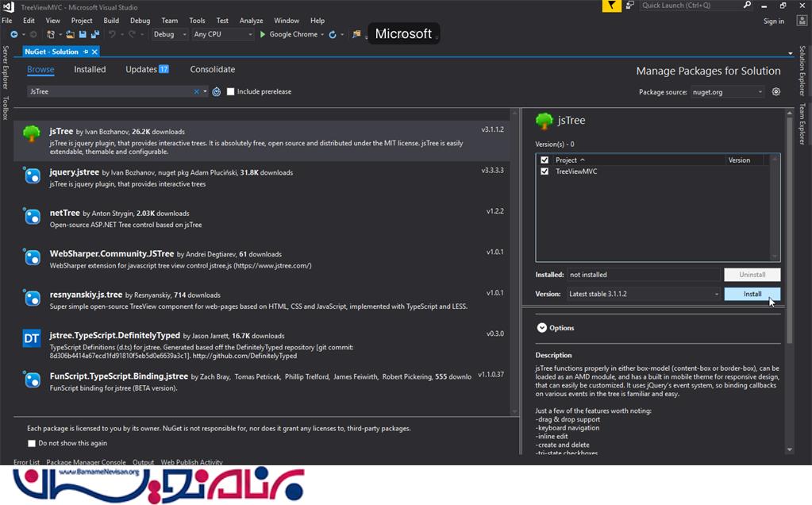
Task: Open the New Project icon dropdown arrow
Action: pyautogui.click(x=60, y=35)
